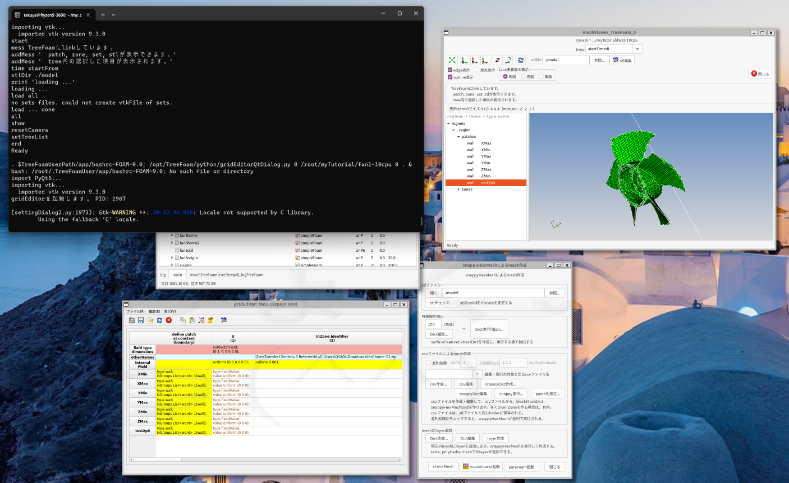The width and height of the screenshot is (789, 483).
Task: Click the snappyDict edit button in snappyHexMesh dialog
Action: coord(473,394)
